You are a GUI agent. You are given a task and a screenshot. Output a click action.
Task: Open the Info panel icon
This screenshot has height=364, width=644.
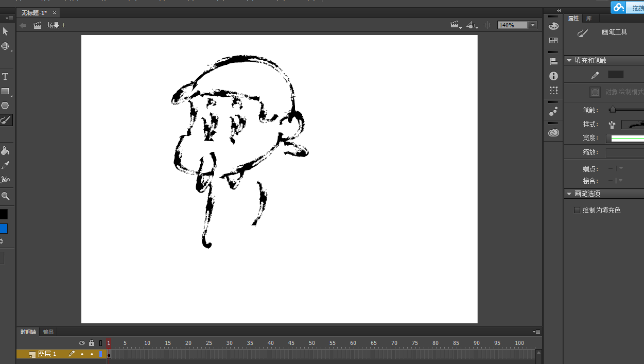pyautogui.click(x=553, y=76)
